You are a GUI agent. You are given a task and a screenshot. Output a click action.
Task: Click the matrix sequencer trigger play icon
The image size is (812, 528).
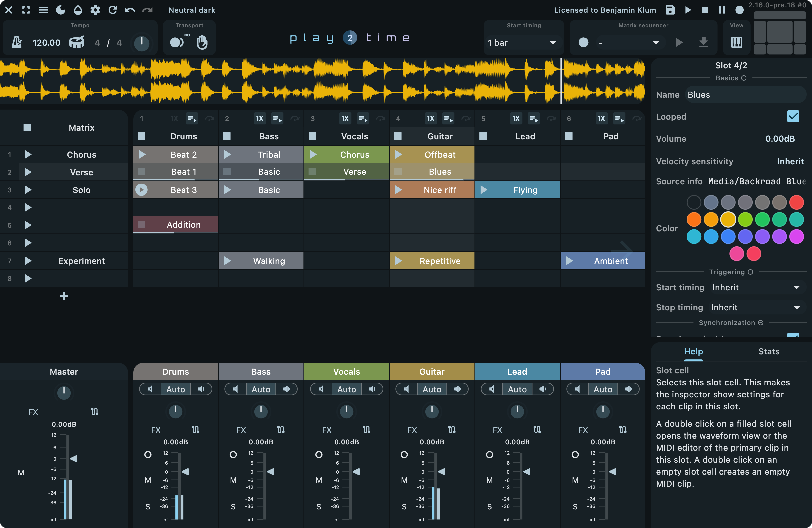[679, 41]
